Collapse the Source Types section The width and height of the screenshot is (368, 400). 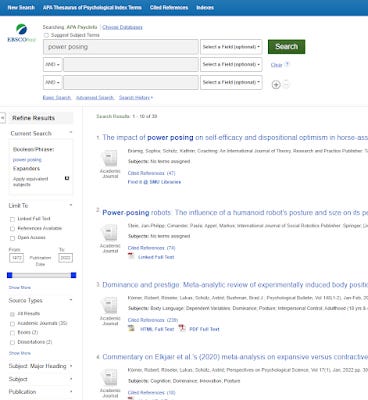[71, 300]
